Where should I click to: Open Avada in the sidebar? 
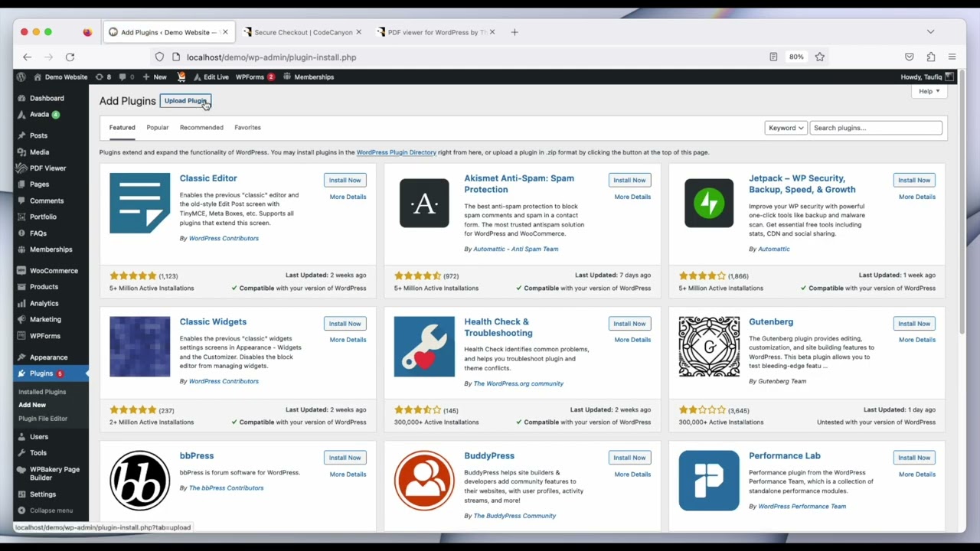(39, 114)
